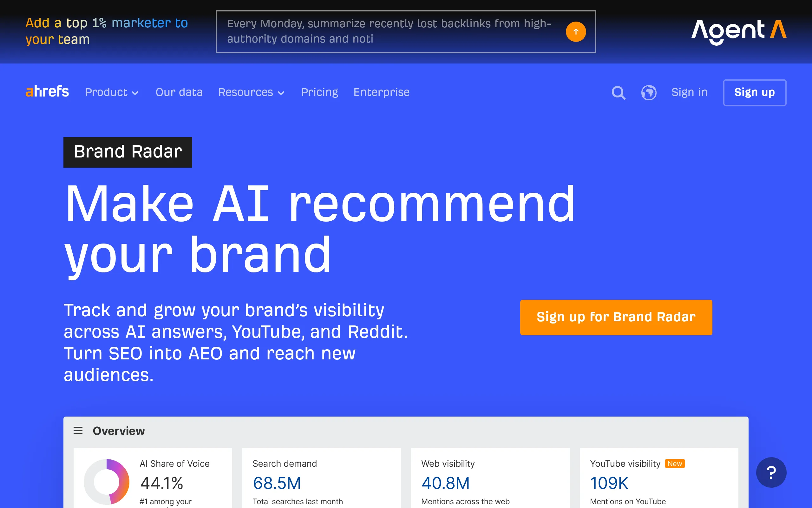Click the 'AI Share of Voice' title
Viewport: 812px width, 508px height.
coord(174,464)
